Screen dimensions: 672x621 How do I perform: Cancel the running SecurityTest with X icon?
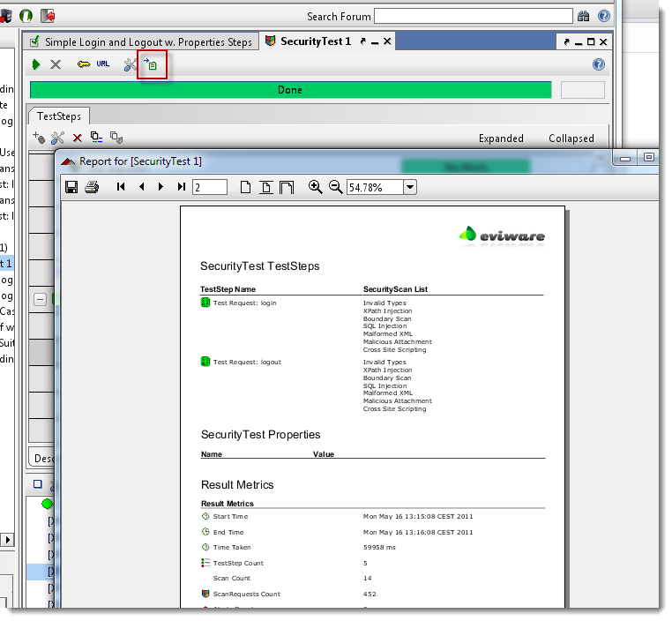pyautogui.click(x=56, y=64)
